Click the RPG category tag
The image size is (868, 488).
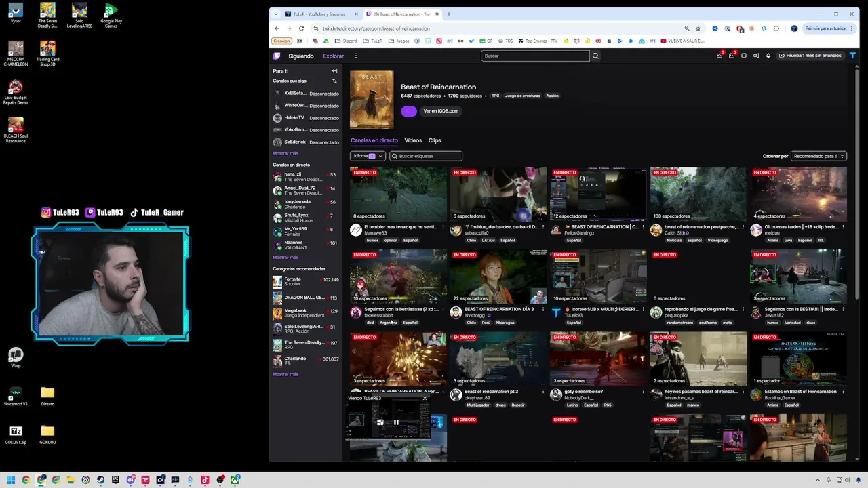click(x=496, y=96)
